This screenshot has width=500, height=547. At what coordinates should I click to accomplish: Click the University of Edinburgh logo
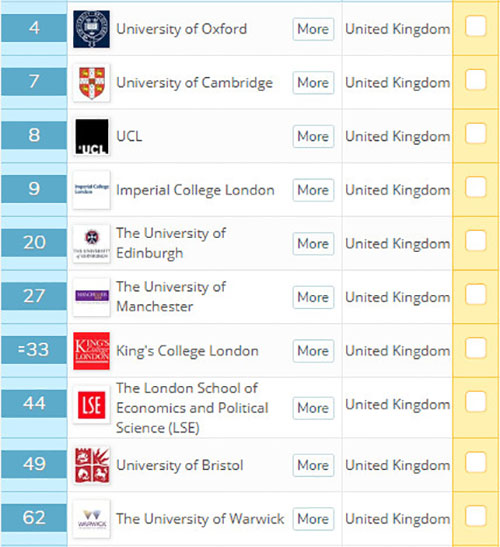coord(91,244)
